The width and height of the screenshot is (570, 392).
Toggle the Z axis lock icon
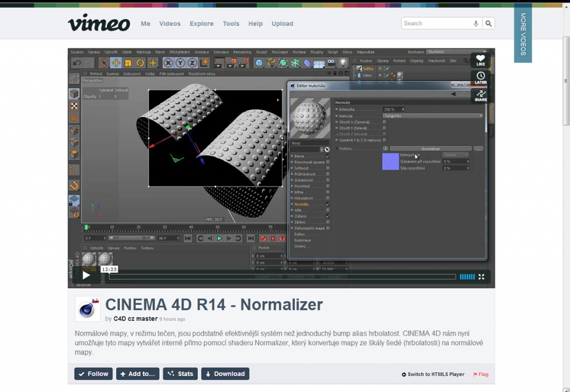click(192, 63)
